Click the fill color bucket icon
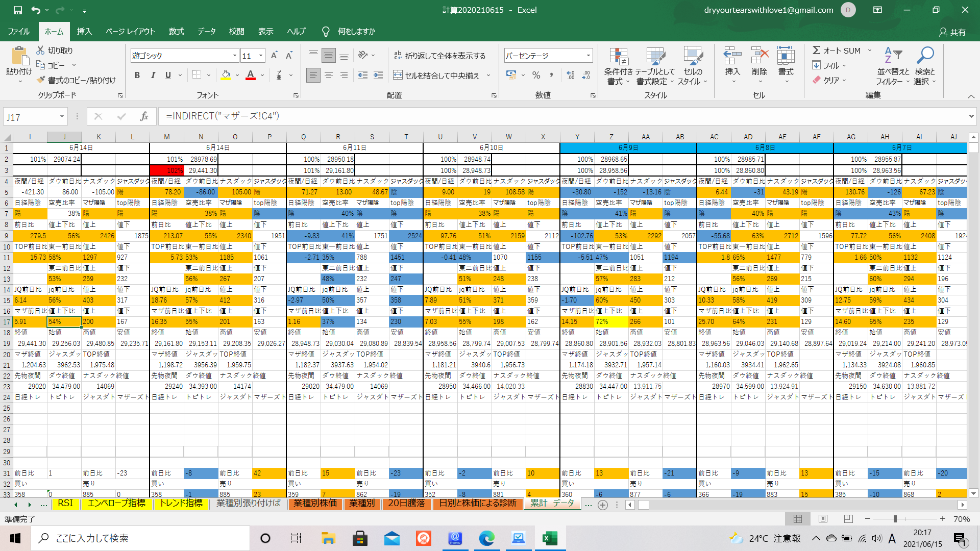Image resolution: width=980 pixels, height=551 pixels. pos(226,76)
